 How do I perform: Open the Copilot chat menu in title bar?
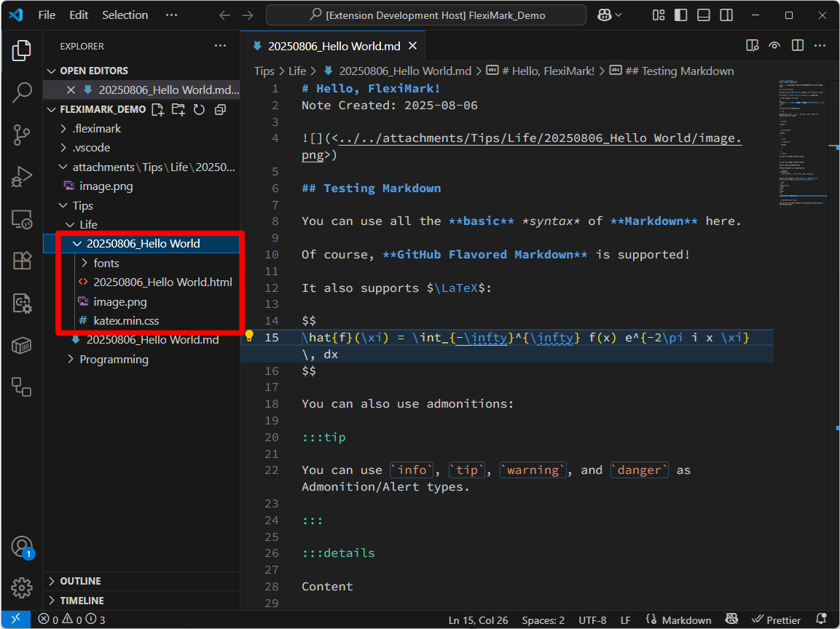[609, 15]
